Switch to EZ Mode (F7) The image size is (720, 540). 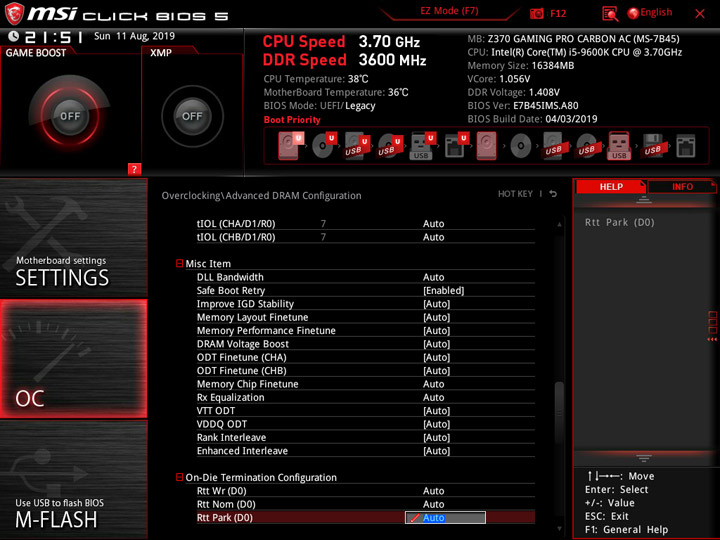tap(449, 11)
